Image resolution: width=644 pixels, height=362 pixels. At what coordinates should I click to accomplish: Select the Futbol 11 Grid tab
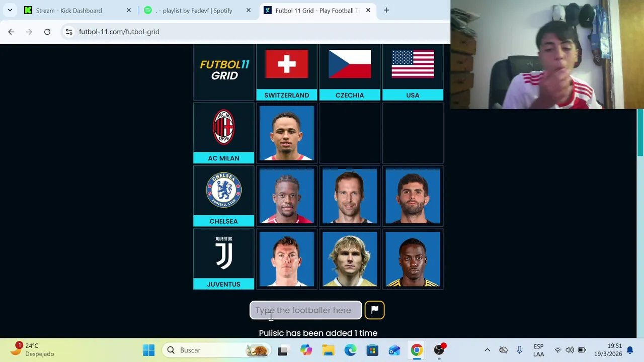click(316, 11)
